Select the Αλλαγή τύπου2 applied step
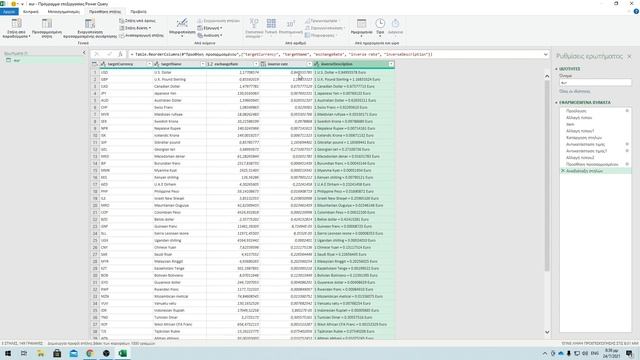Viewport: 640px width, 360px height. point(580,158)
